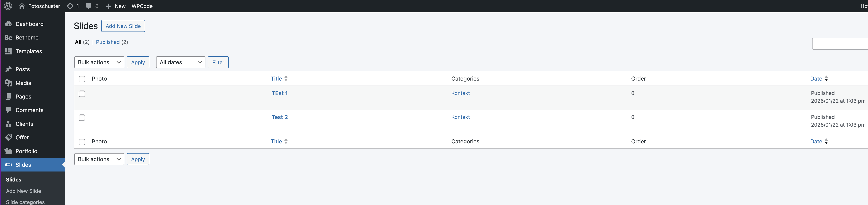Open Dashboard from the sidebar
This screenshot has height=205, width=868.
point(29,24)
